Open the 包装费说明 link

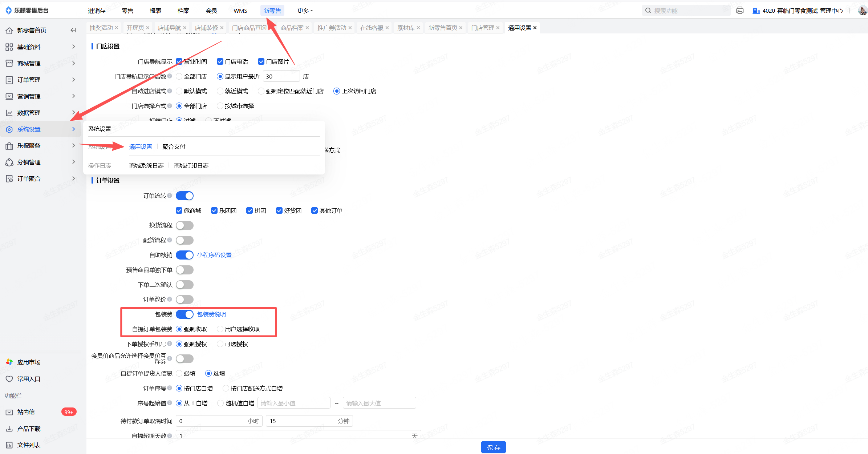[211, 314]
